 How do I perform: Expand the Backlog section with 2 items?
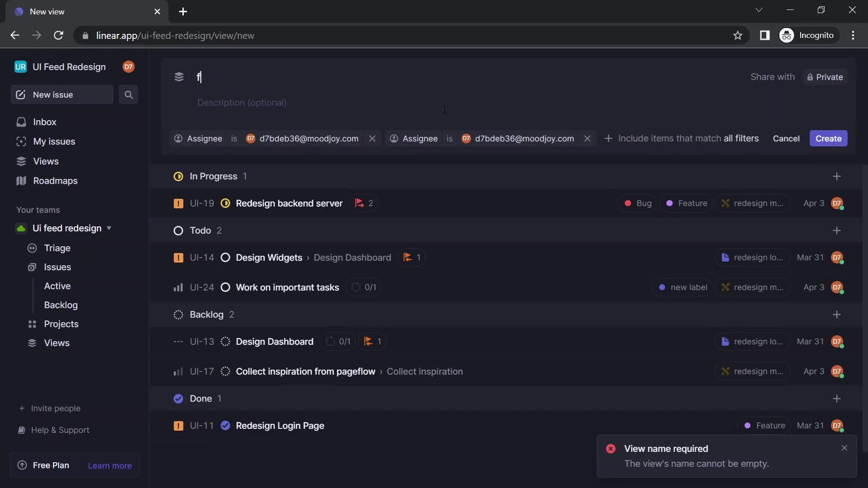pos(206,314)
